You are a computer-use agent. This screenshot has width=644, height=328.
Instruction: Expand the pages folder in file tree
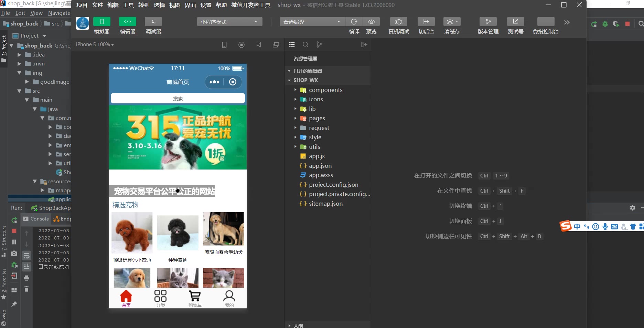coord(316,118)
